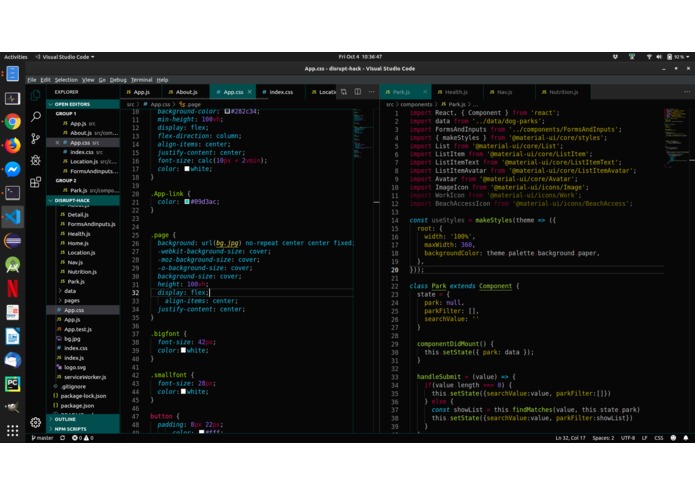Viewport: 695px width, 494px height.
Task: Show Applications grid in the dock
Action: click(12, 431)
